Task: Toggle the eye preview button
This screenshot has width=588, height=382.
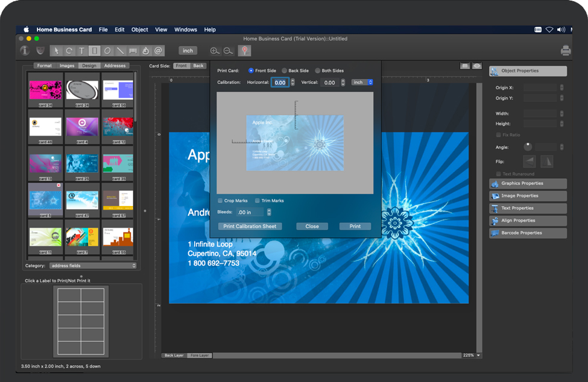Action: [x=476, y=66]
